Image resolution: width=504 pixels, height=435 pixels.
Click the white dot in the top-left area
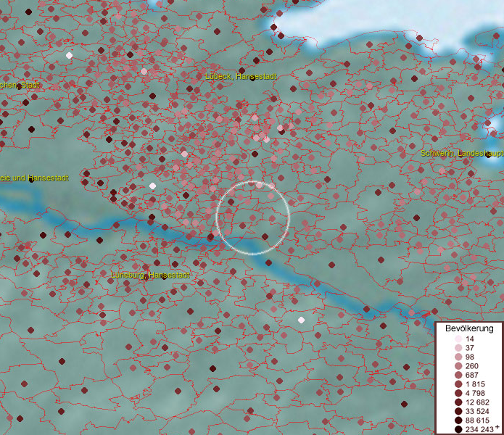coord(69,55)
